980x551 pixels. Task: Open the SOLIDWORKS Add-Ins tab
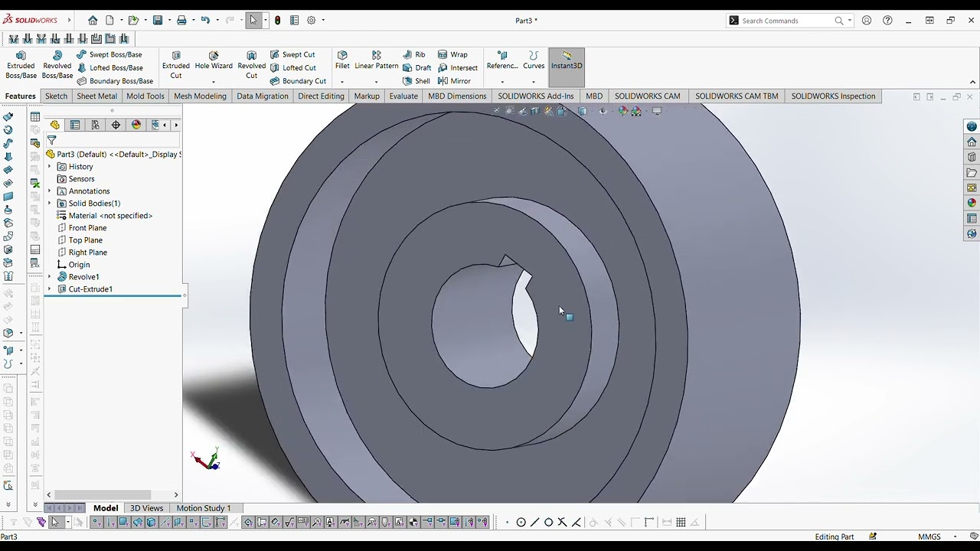535,96
